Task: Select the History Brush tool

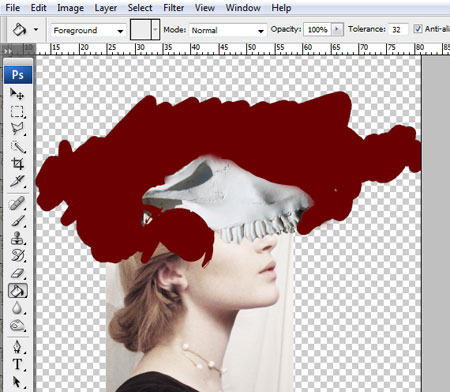Action: 17,256
